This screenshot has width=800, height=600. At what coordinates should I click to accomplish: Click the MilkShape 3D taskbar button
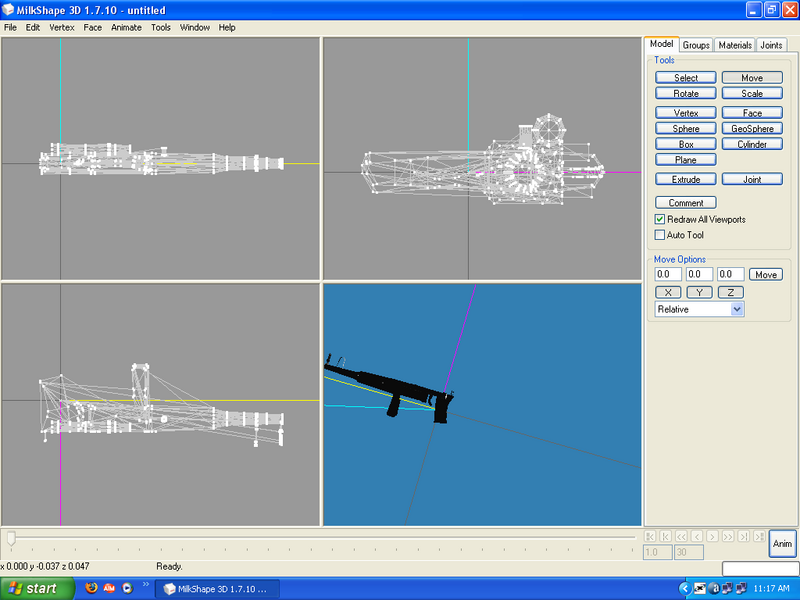pyautogui.click(x=217, y=589)
